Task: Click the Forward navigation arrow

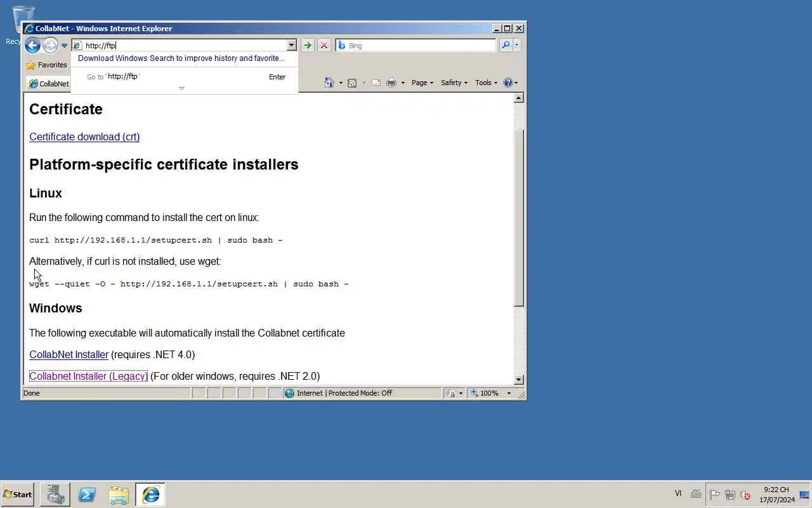Action: [50, 45]
